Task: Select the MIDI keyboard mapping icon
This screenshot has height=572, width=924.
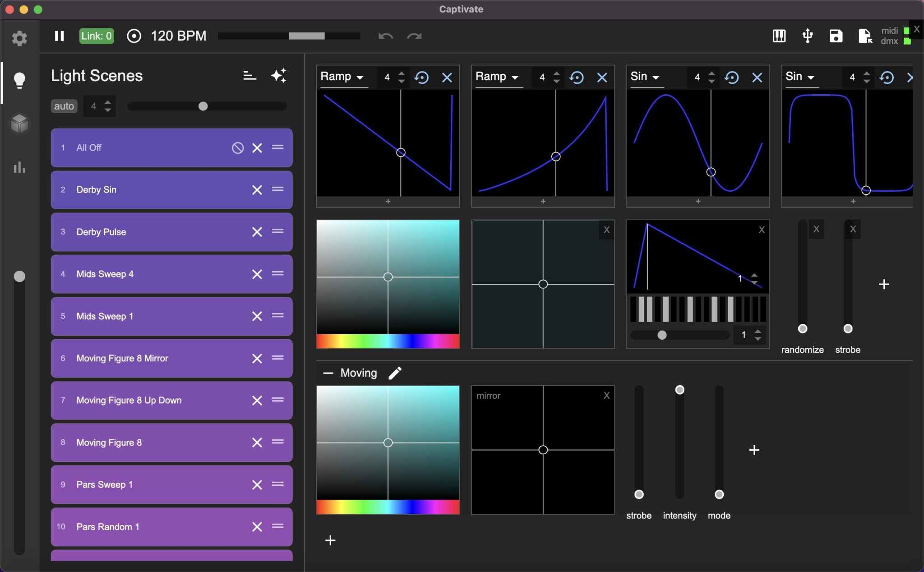Action: (780, 36)
